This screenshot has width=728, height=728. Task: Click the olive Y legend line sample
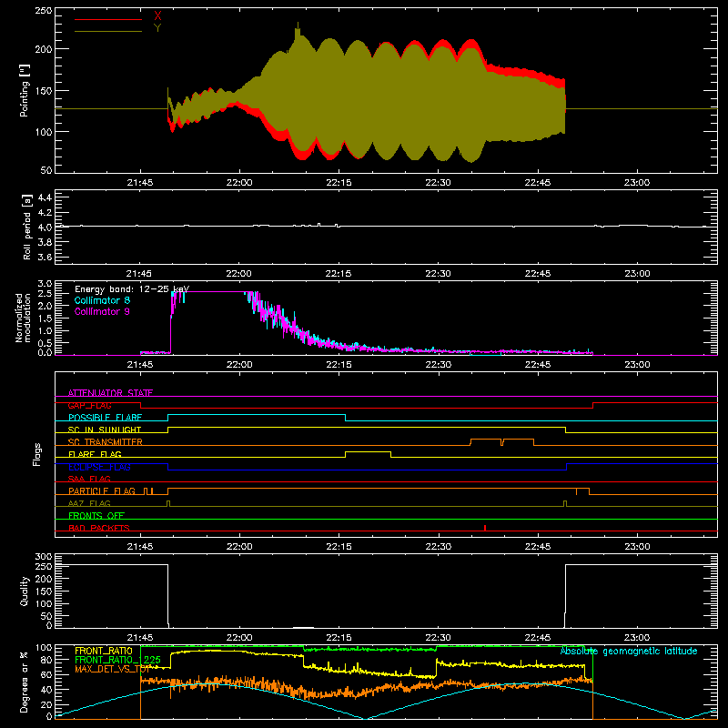tap(108, 32)
